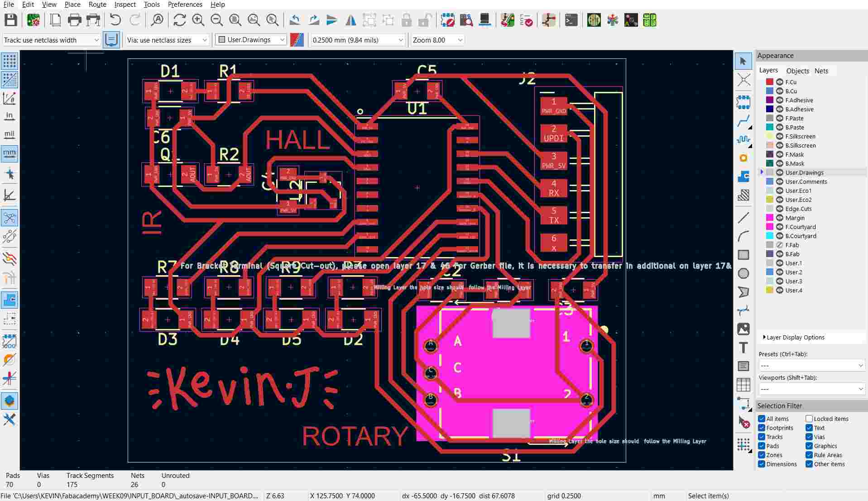Open the Route menu
The image size is (868, 501).
[x=97, y=5]
